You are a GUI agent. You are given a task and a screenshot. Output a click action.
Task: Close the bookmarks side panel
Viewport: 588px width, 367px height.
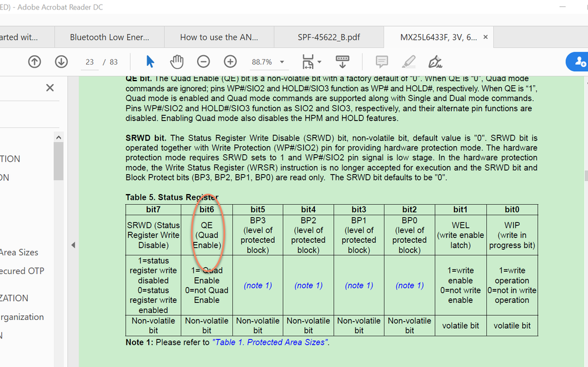point(50,88)
